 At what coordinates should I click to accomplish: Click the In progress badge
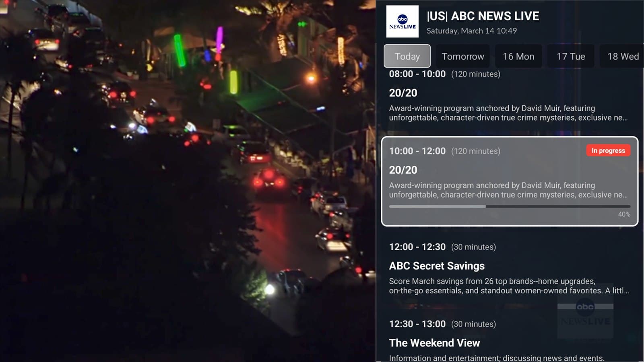pyautogui.click(x=608, y=150)
